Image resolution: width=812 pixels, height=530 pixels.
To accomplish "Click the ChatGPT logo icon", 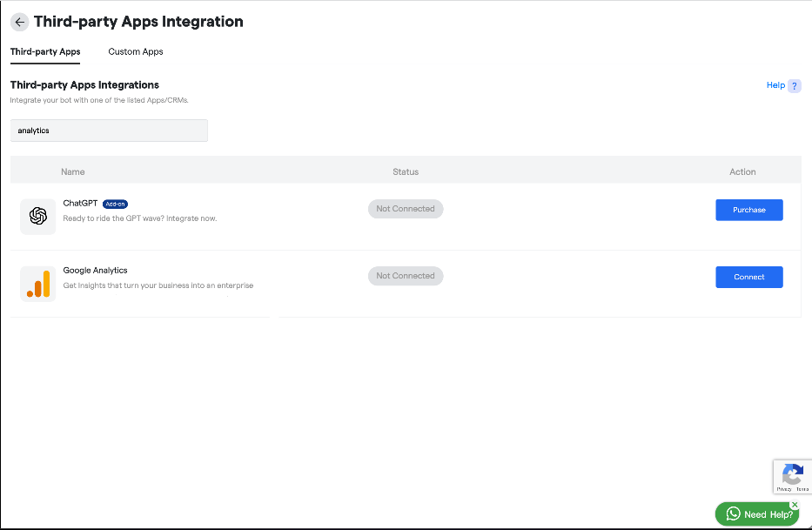I will 37,216.
